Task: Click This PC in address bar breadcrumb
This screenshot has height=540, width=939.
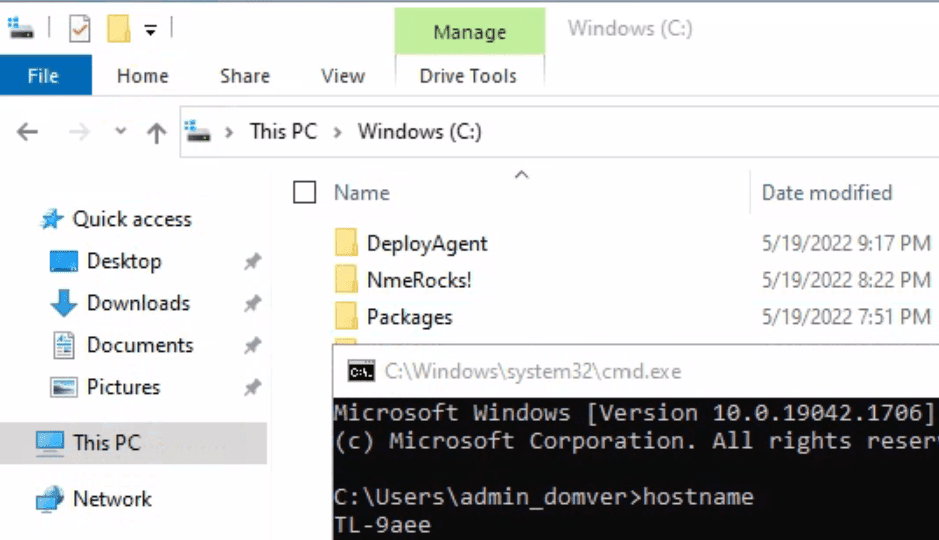Action: (283, 132)
